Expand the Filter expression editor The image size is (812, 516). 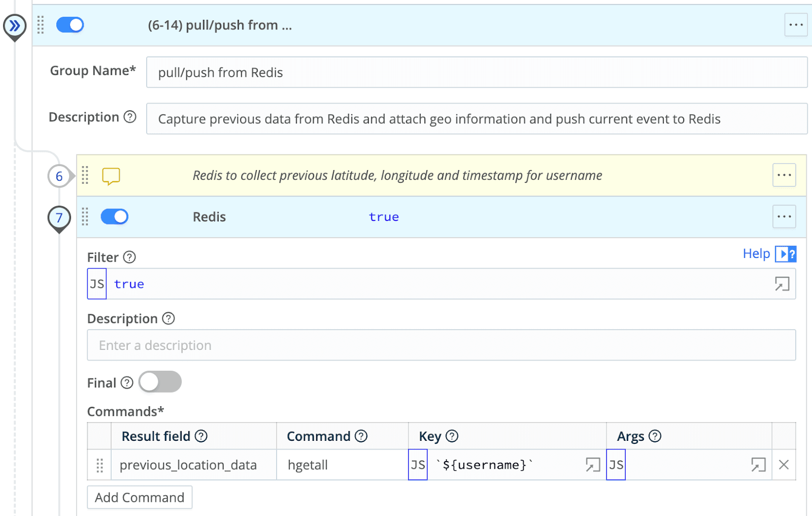[782, 284]
